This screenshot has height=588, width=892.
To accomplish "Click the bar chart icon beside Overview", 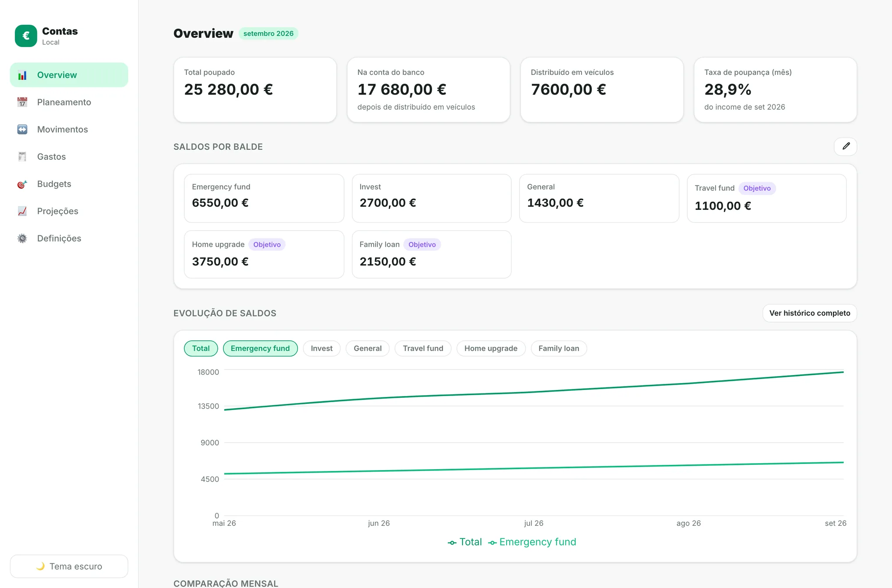I will click(22, 75).
